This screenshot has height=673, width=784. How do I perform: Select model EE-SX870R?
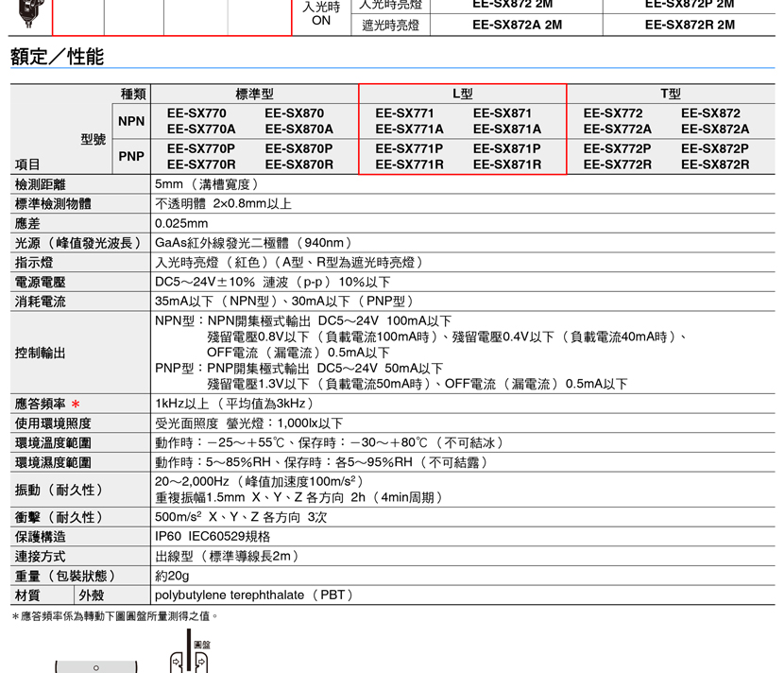click(299, 164)
